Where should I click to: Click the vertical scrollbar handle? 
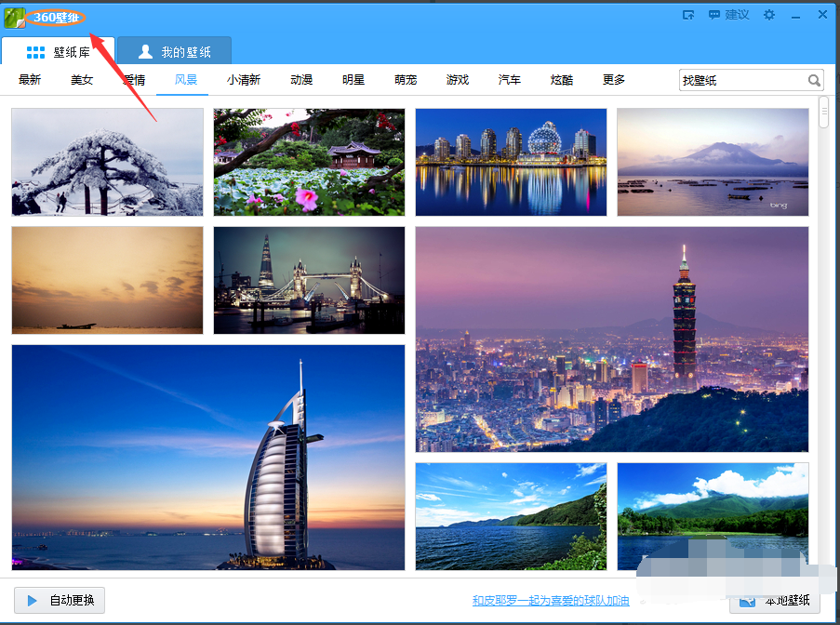(823, 112)
